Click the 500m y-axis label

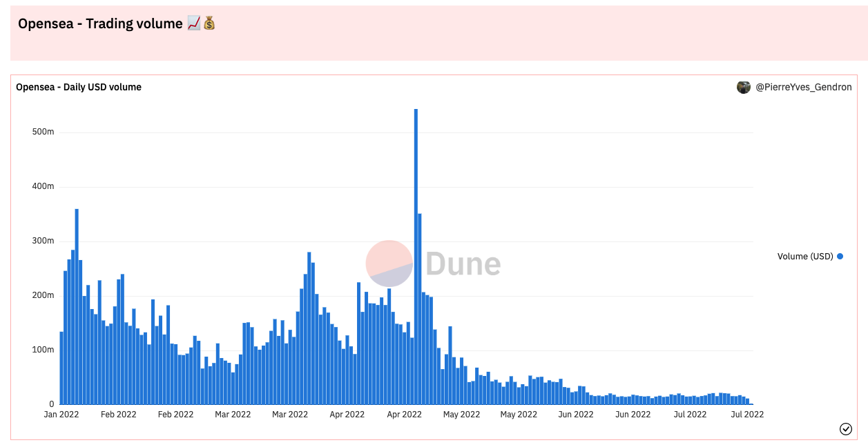pyautogui.click(x=43, y=132)
